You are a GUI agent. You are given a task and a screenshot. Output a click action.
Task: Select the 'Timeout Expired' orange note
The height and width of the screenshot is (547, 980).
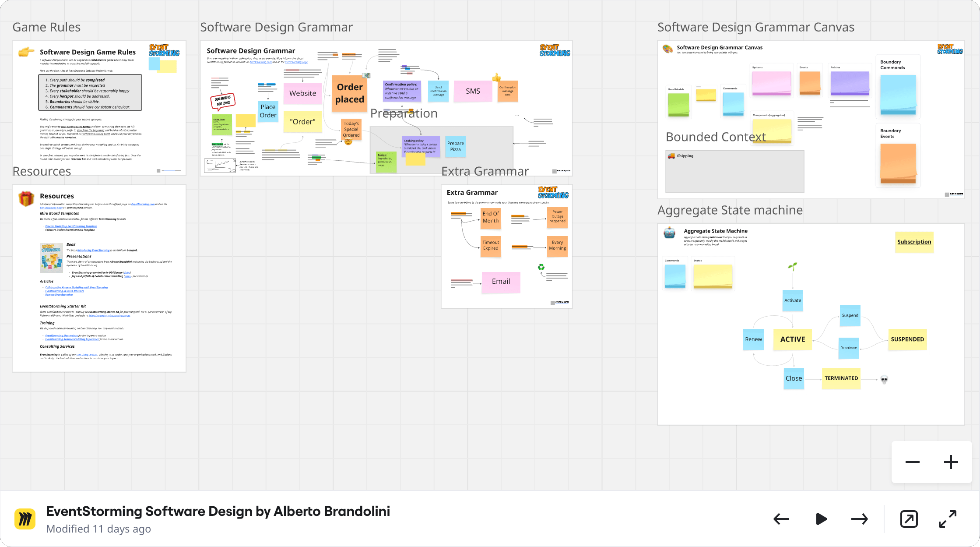coord(491,246)
